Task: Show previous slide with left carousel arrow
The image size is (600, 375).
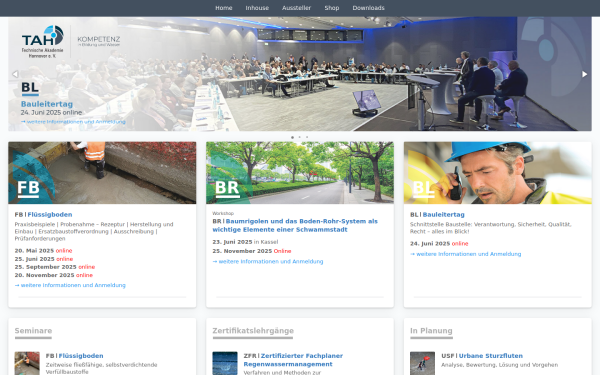Action: [x=15, y=74]
